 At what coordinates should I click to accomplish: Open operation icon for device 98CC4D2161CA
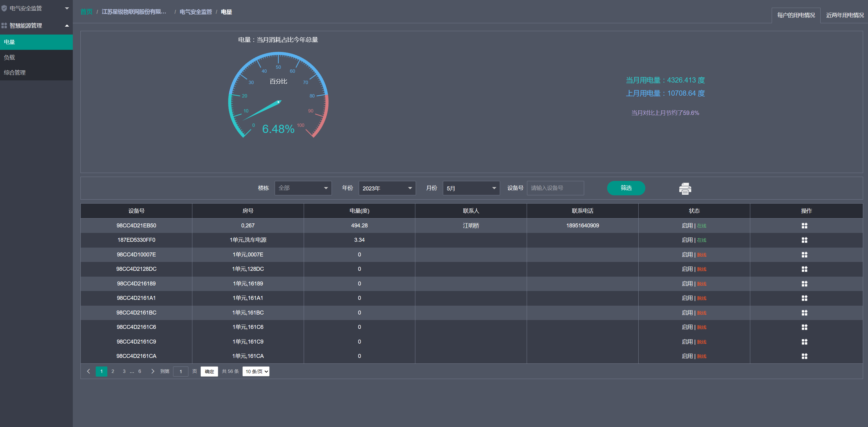point(804,356)
